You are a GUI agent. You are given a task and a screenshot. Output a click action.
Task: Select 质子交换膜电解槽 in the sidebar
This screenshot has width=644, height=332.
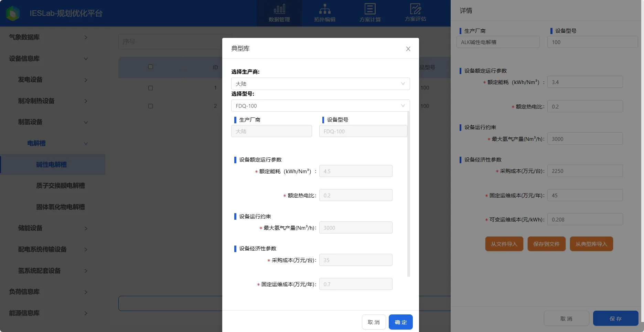60,186
